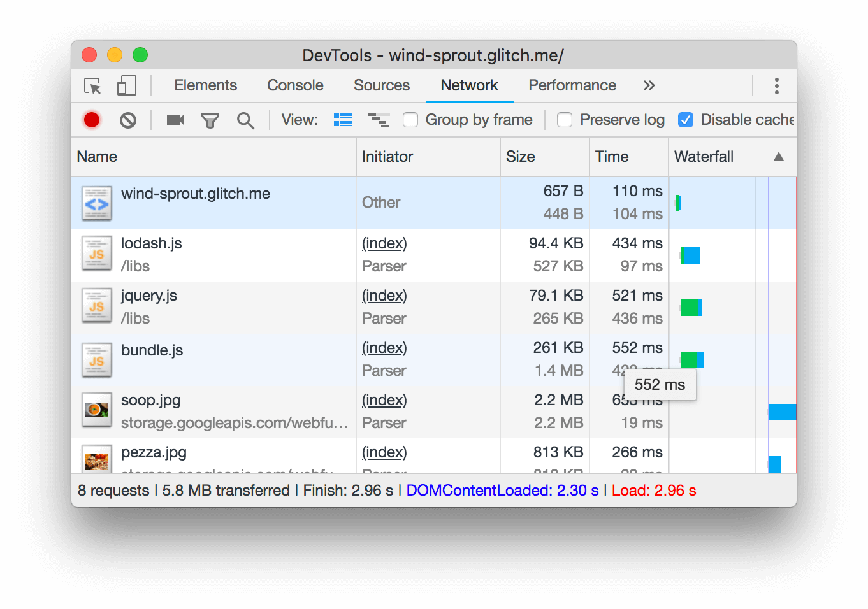Select the inspect element tool

[x=91, y=85]
